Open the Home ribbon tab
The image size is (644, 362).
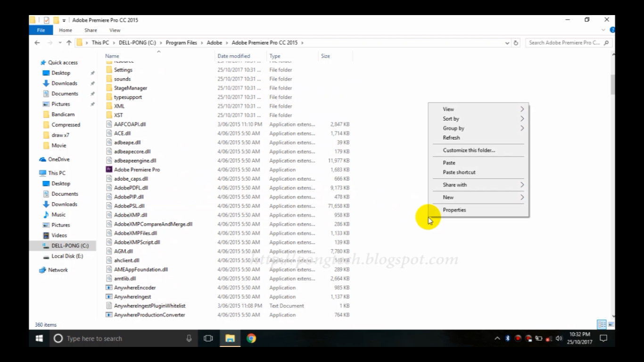click(x=66, y=30)
